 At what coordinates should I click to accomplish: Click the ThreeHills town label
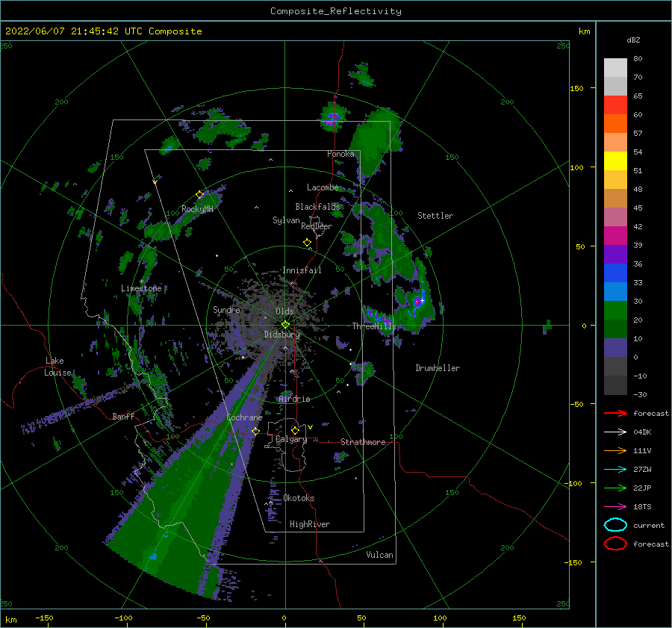click(x=374, y=326)
